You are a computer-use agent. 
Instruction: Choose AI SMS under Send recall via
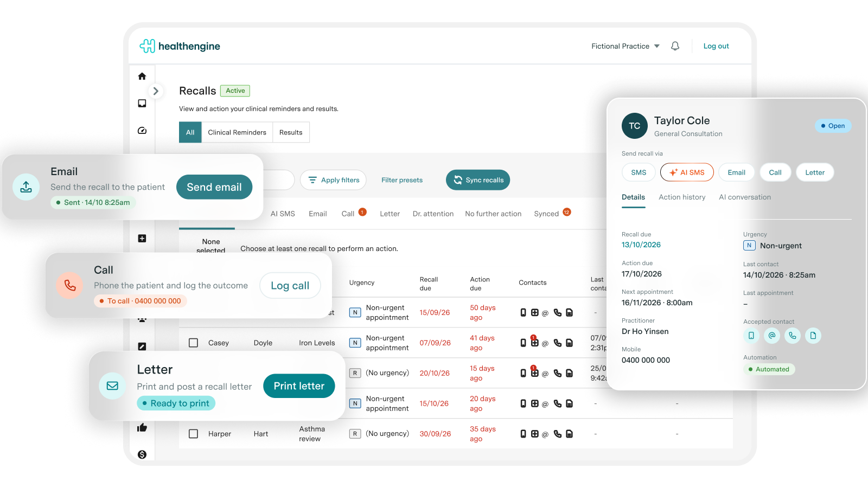pos(687,172)
